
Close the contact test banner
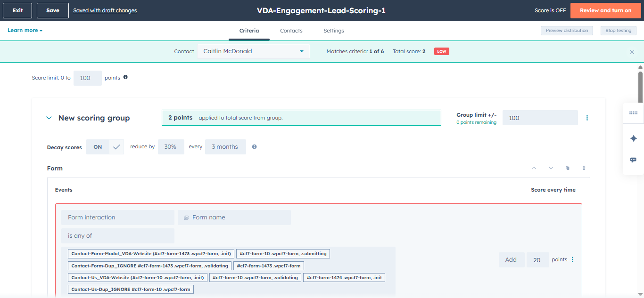(x=632, y=52)
